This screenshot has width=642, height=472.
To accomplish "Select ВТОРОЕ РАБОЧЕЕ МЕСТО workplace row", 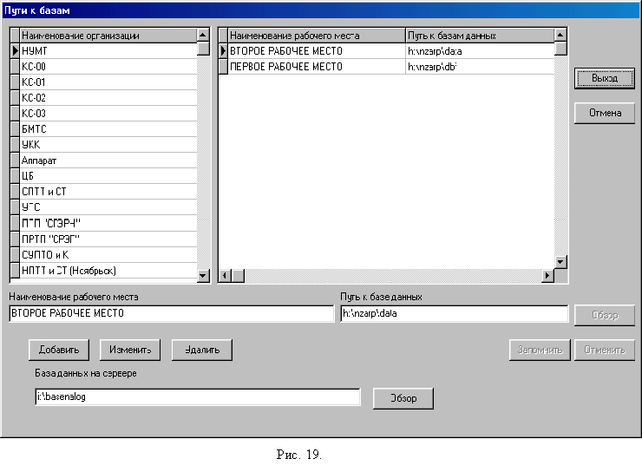I will 316,51.
